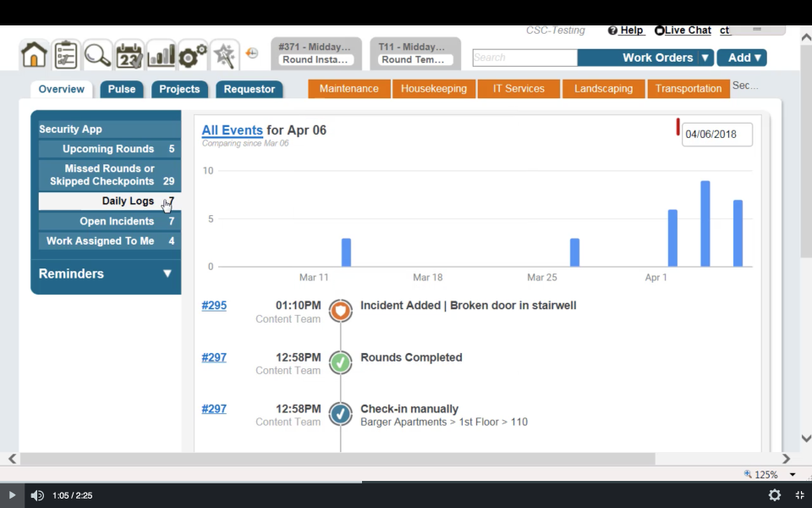812x508 pixels.
Task: Select Open Incidents in the sidebar
Action: tap(110, 221)
